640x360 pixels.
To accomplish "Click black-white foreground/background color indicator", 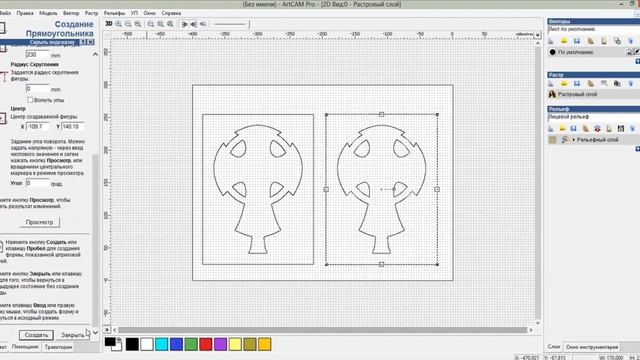I will point(113,344).
